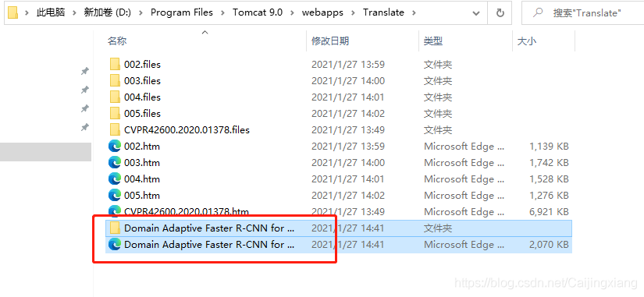The image size is (644, 297).
Task: Click the 1,139 KB size value
Action: [549, 147]
